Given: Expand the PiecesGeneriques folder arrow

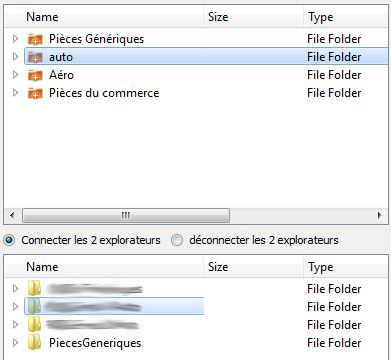Looking at the screenshot, I should [15, 342].
